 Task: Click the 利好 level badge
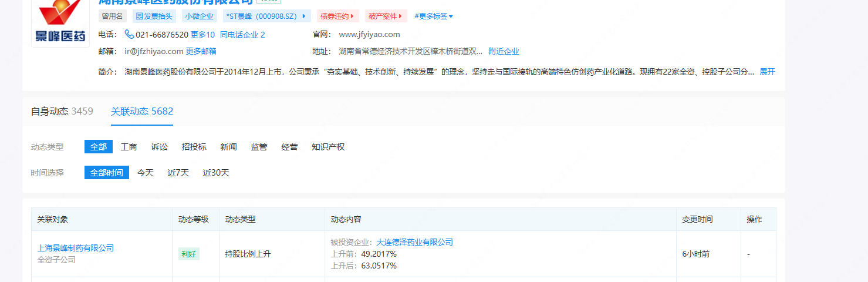click(189, 254)
